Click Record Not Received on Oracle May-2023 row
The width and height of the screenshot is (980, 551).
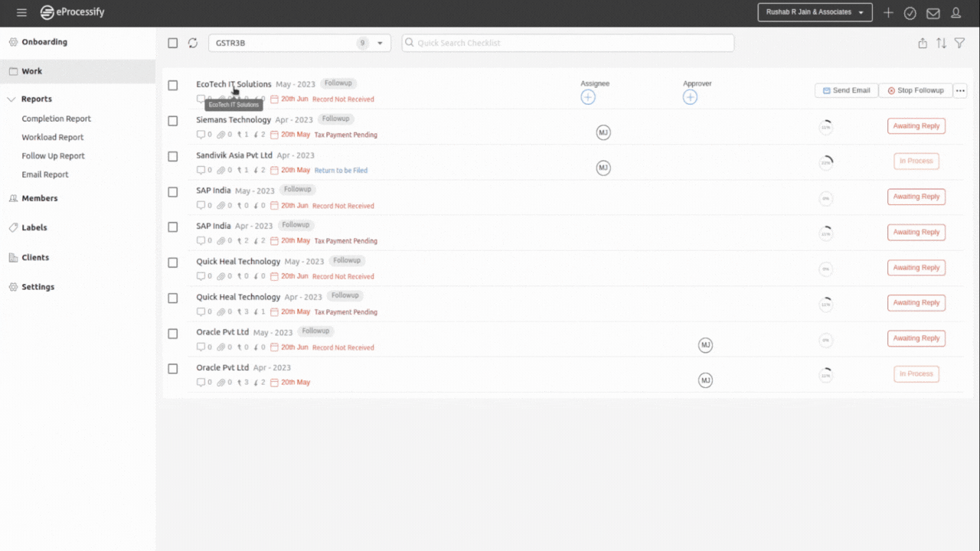click(x=343, y=347)
